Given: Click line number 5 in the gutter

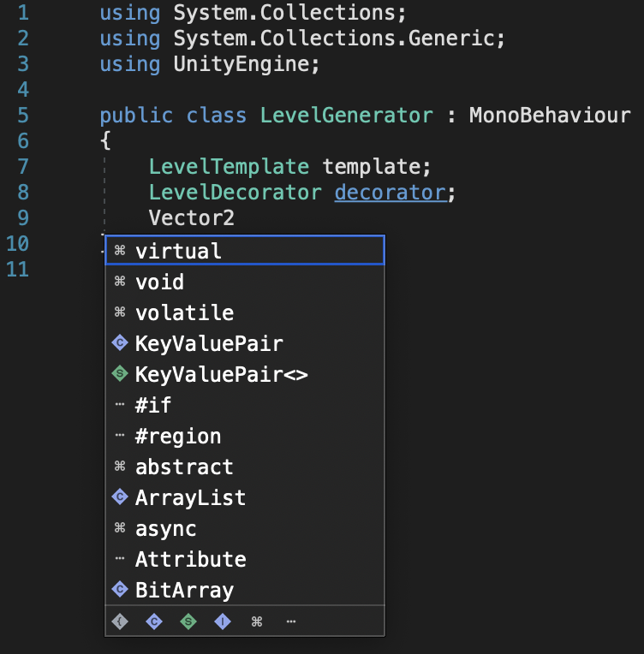Looking at the screenshot, I should (23, 115).
